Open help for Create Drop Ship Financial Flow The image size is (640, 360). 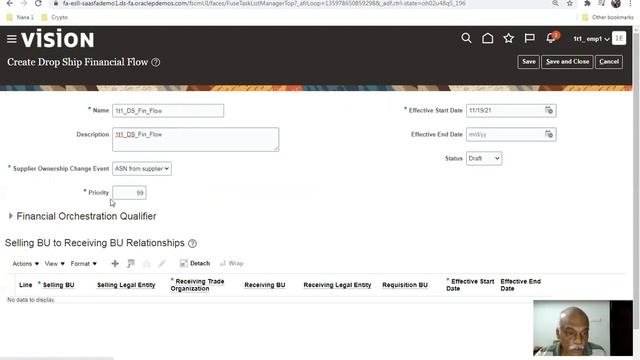click(156, 62)
